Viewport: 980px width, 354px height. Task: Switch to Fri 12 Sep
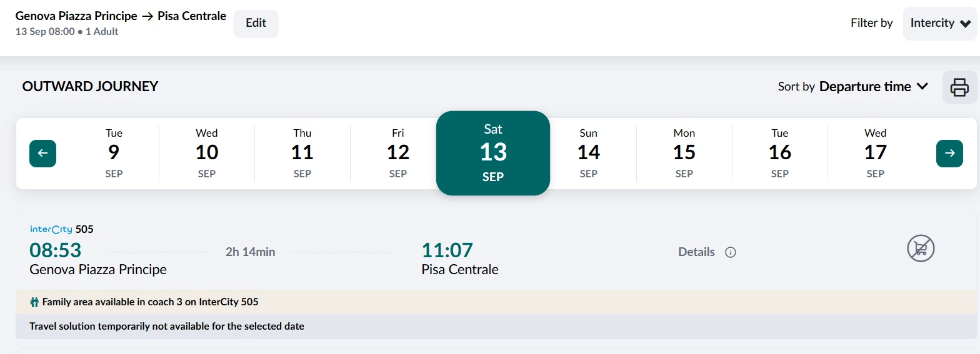click(x=398, y=154)
